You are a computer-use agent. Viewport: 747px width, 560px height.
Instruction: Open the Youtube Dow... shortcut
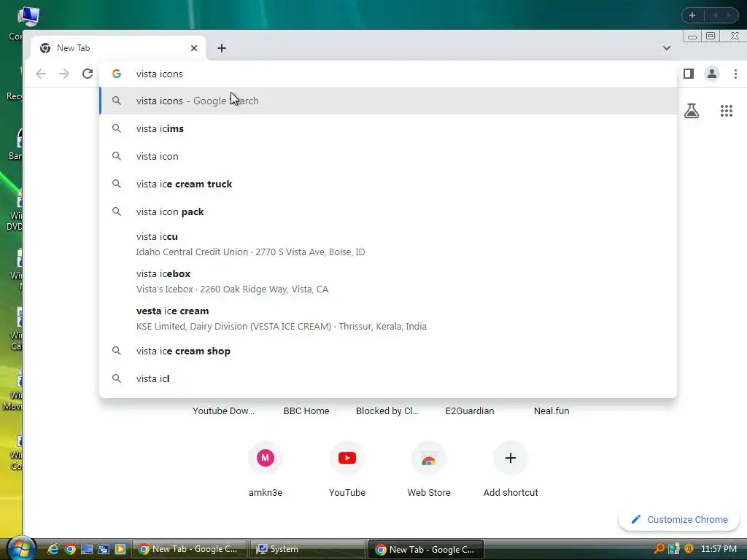223,411
